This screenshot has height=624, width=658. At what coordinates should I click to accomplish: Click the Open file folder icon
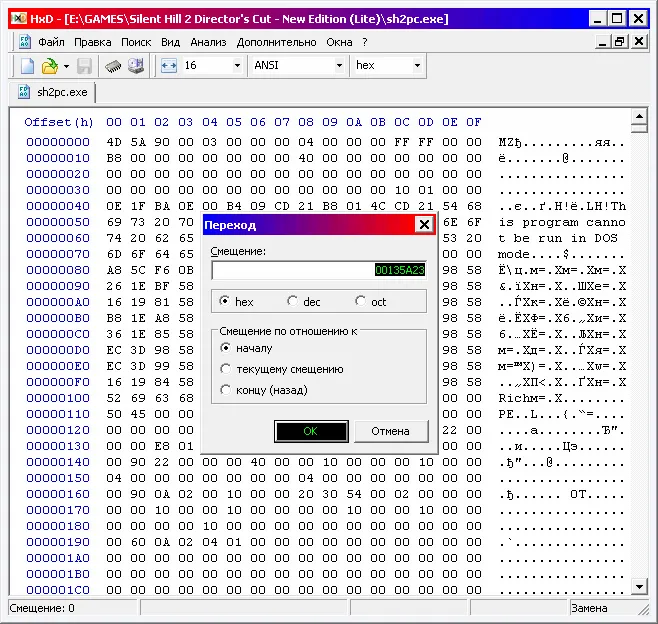click(49, 66)
